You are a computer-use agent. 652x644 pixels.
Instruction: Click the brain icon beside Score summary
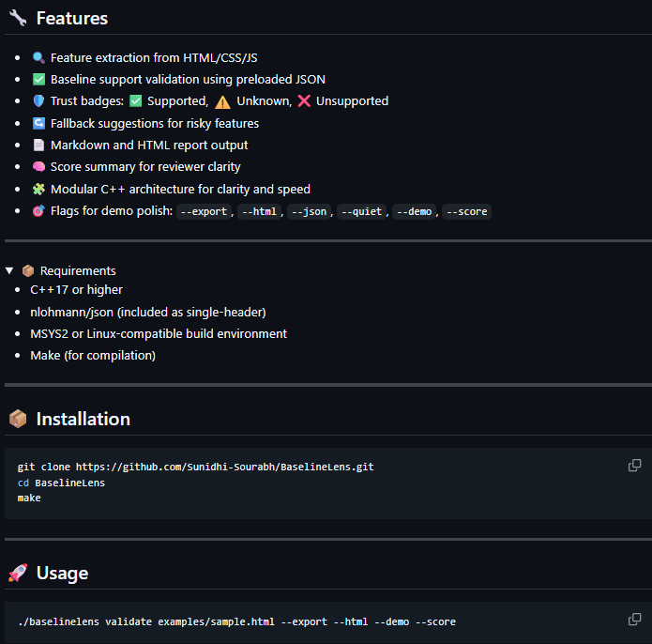pyautogui.click(x=38, y=167)
